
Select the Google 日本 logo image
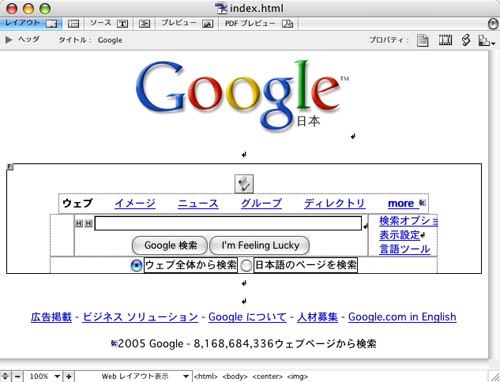(x=243, y=97)
